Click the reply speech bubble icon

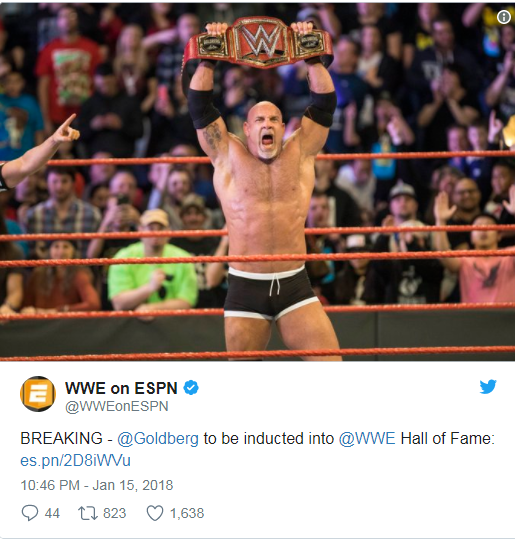tap(30, 513)
